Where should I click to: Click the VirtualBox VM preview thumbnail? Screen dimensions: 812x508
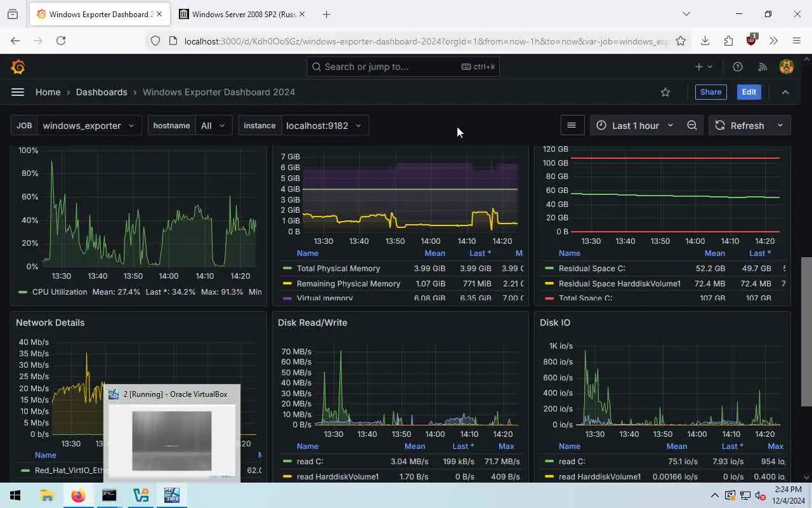tap(172, 441)
